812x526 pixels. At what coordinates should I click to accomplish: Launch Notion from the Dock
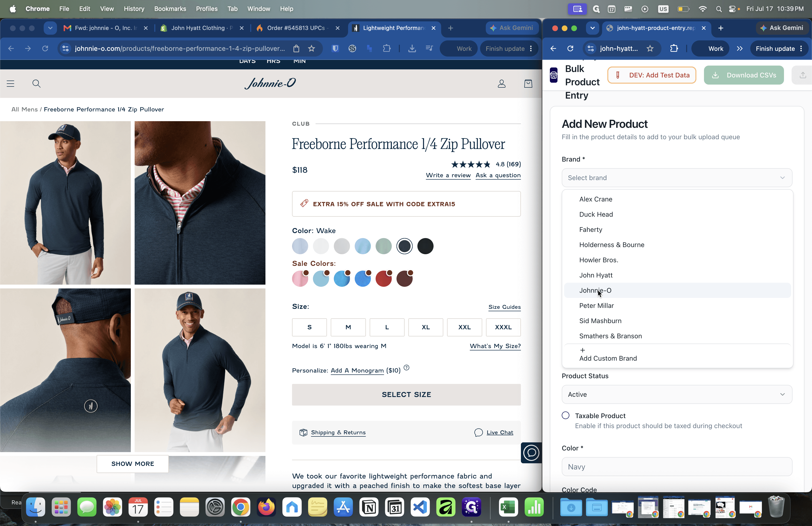click(x=369, y=507)
